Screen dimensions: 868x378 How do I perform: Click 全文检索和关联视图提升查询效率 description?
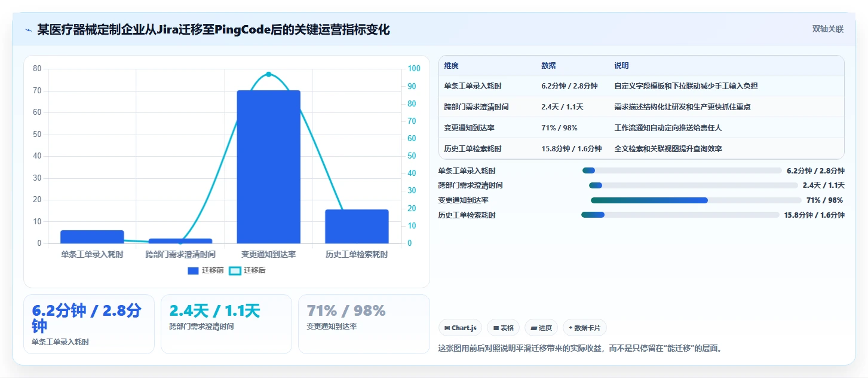(668, 149)
